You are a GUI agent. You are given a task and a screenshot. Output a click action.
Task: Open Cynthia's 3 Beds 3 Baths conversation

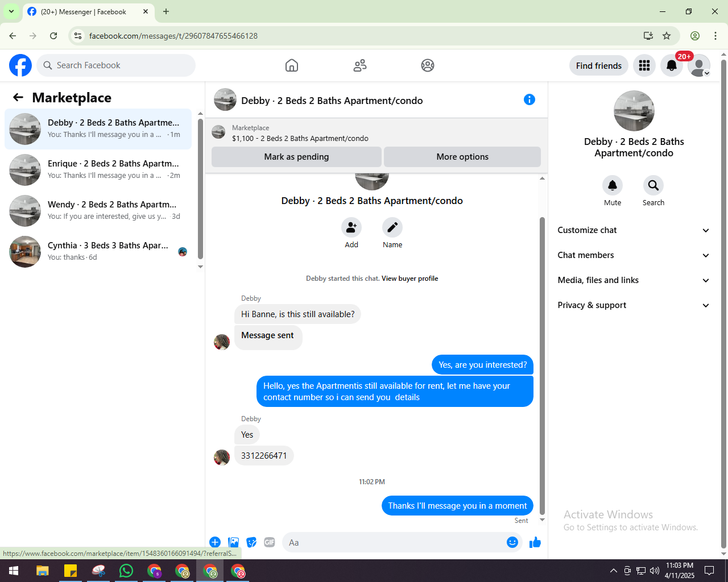(x=98, y=252)
